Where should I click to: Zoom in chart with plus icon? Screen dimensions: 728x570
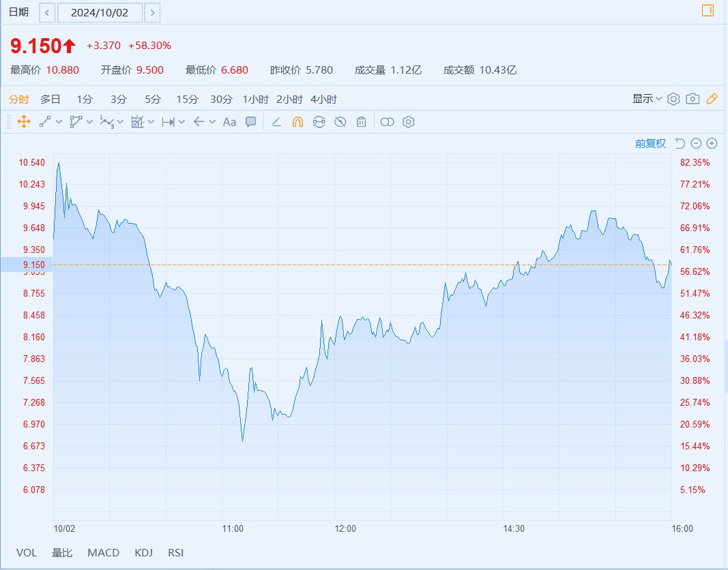pos(712,143)
